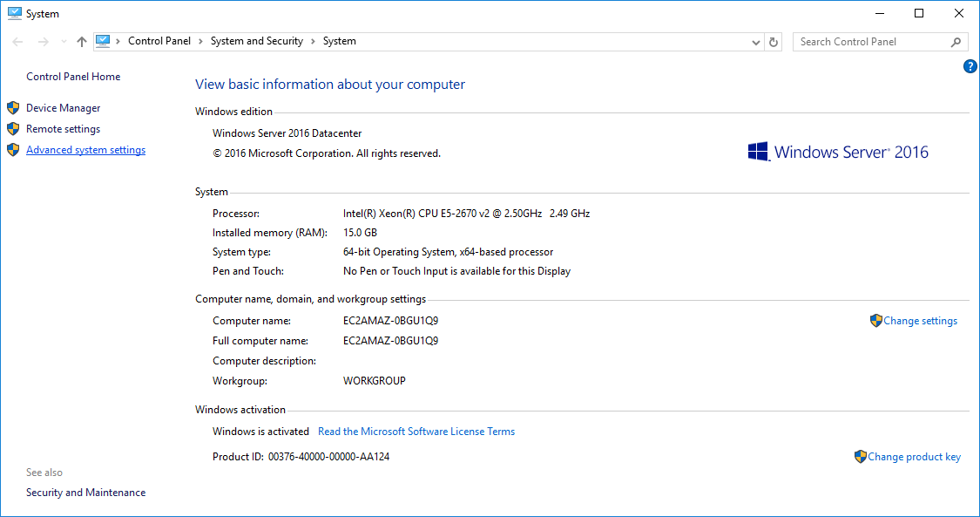Screen dimensions: 980x517
Task: Expand the chevron after System and Security
Action: tap(314, 40)
